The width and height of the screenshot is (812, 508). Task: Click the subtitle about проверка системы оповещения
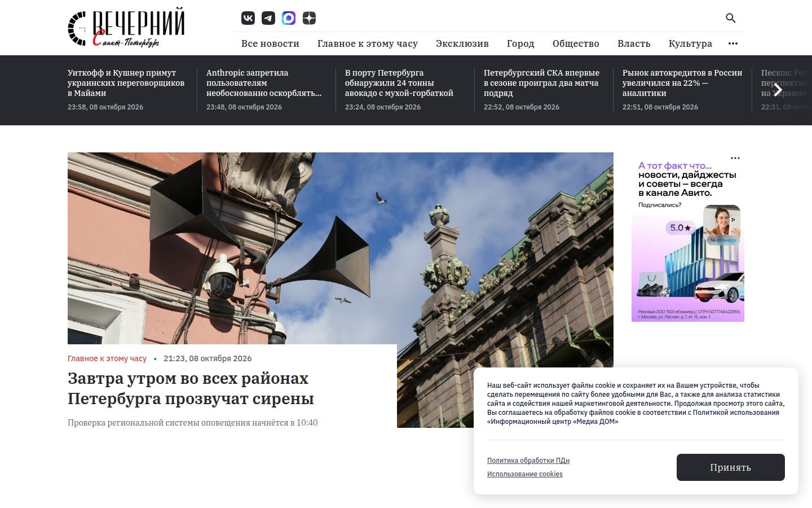coord(192,423)
